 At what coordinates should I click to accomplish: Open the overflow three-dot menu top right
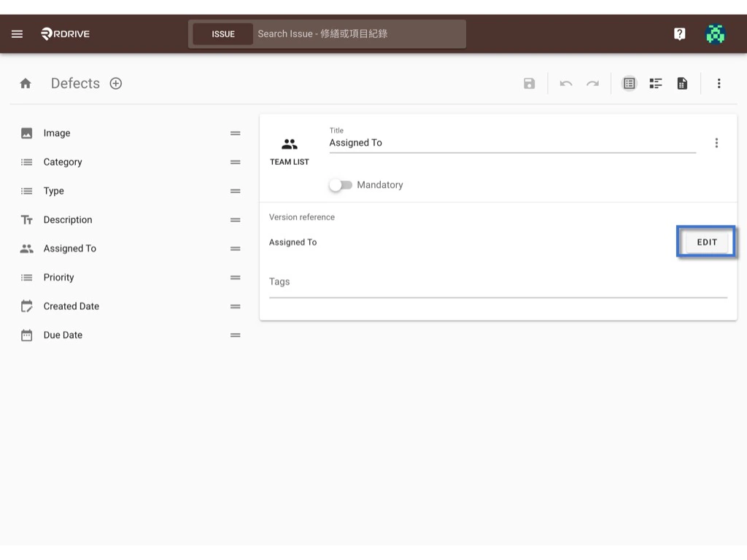(x=719, y=83)
